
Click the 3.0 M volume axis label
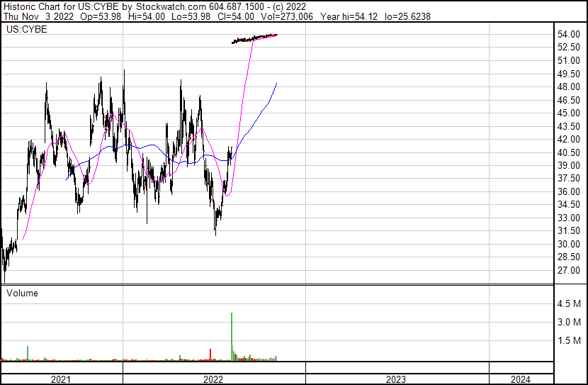[x=570, y=323]
